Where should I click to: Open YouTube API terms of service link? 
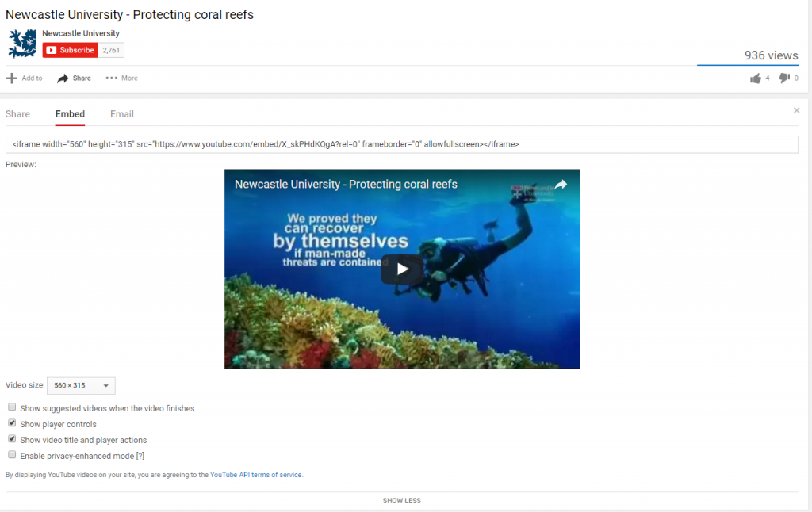[x=256, y=475]
